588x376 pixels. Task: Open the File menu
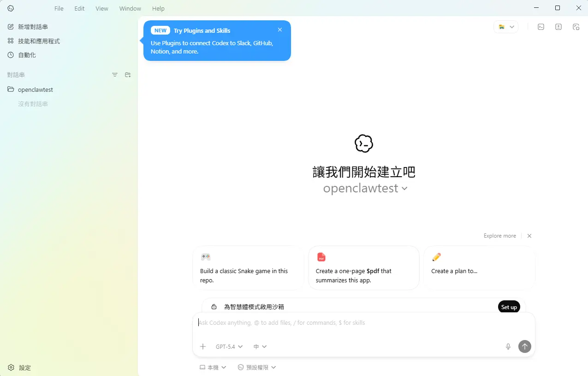pyautogui.click(x=59, y=8)
